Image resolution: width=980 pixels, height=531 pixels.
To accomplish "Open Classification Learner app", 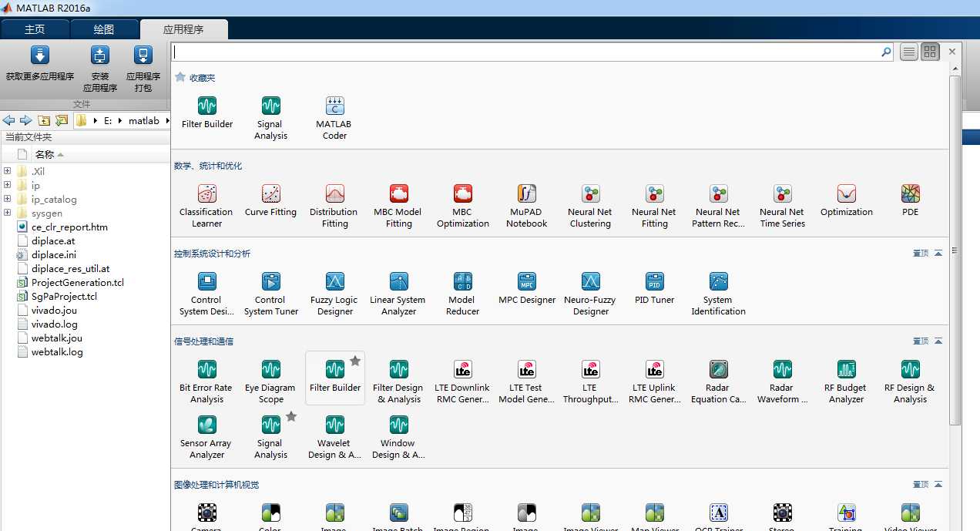I will (x=206, y=206).
